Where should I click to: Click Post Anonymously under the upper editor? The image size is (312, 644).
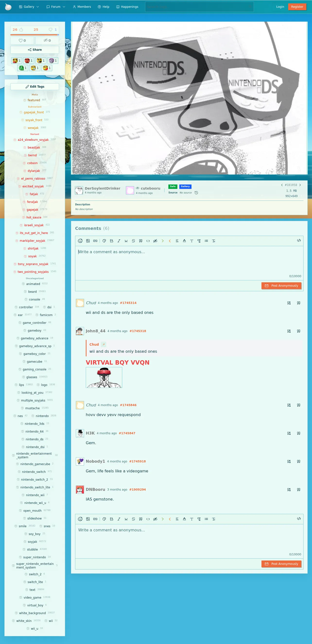281,286
